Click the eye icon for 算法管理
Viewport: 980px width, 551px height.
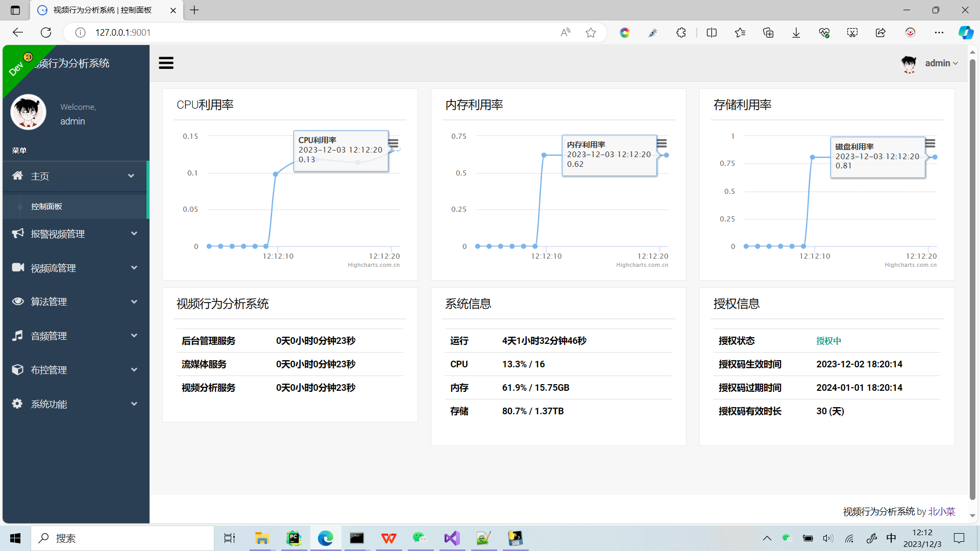click(x=18, y=301)
